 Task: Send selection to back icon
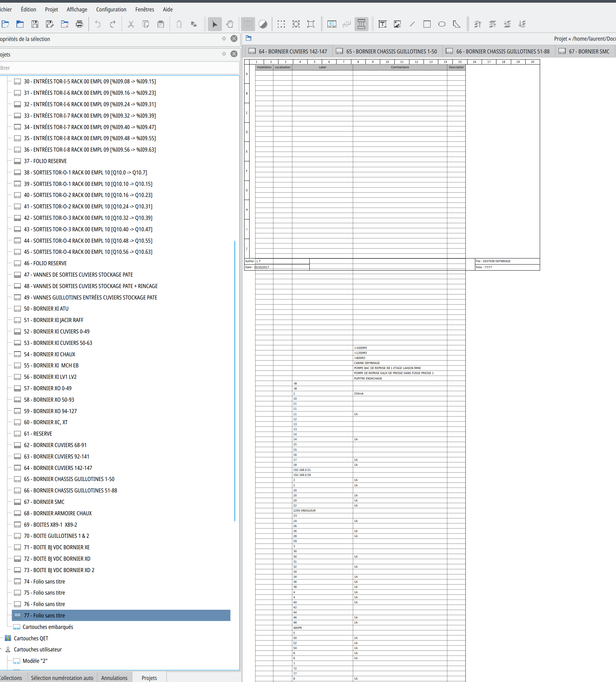tap(522, 24)
